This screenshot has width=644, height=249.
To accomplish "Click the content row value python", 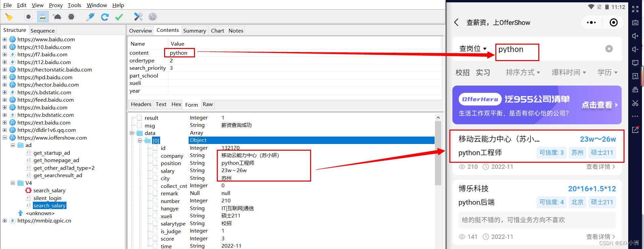I will (179, 53).
